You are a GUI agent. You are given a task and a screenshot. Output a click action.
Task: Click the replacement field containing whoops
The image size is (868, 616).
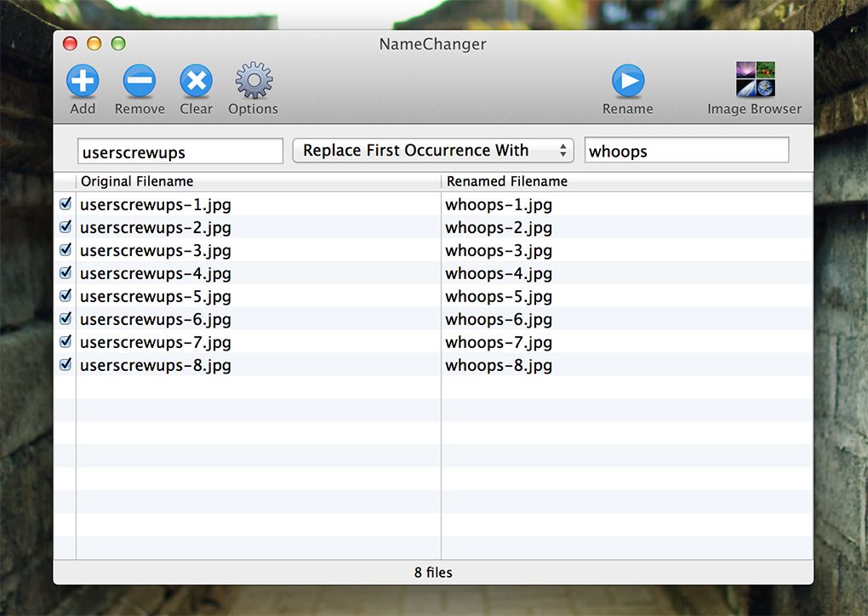click(687, 150)
